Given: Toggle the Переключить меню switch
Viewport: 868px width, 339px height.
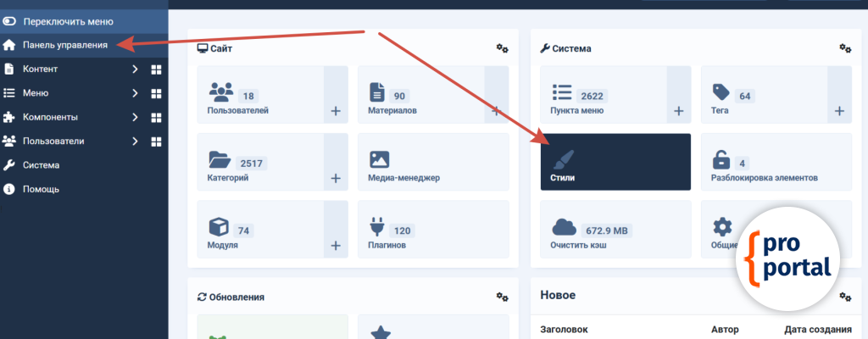Looking at the screenshot, I should [x=10, y=21].
